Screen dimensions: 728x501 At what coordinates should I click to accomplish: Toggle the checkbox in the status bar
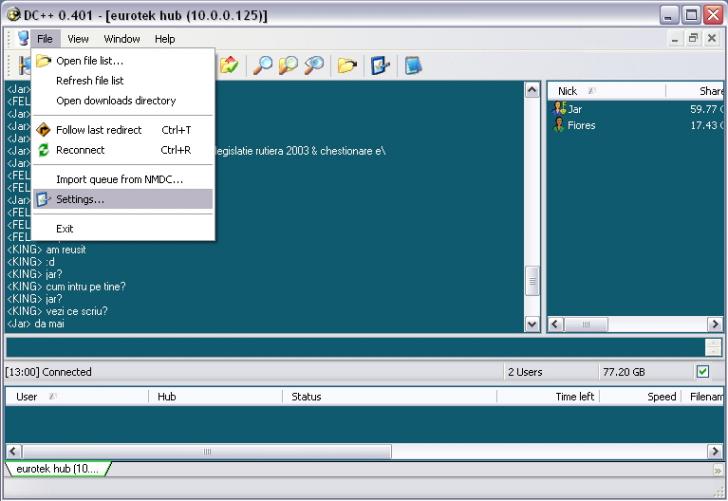click(x=702, y=372)
